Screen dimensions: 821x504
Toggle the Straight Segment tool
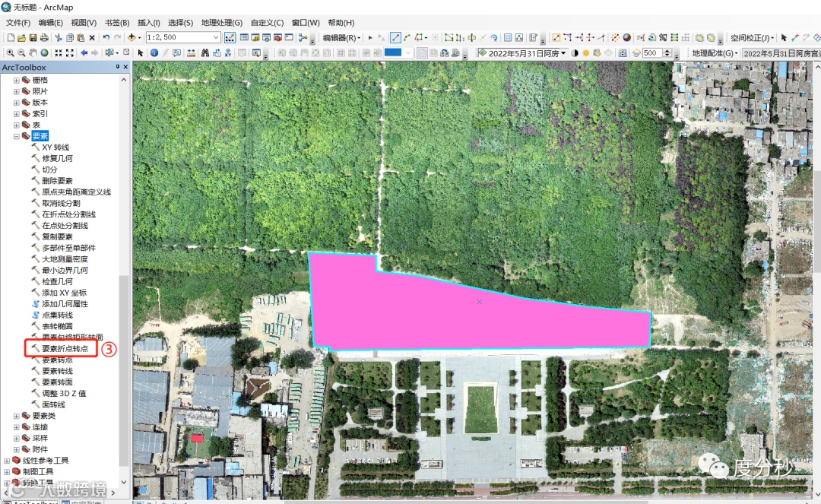(395, 38)
